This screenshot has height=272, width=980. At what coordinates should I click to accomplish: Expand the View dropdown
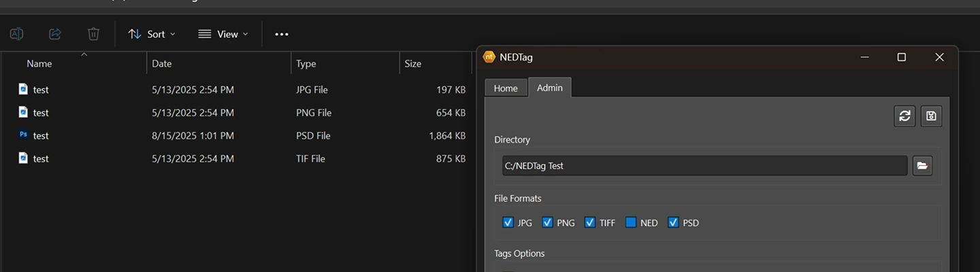pyautogui.click(x=223, y=34)
